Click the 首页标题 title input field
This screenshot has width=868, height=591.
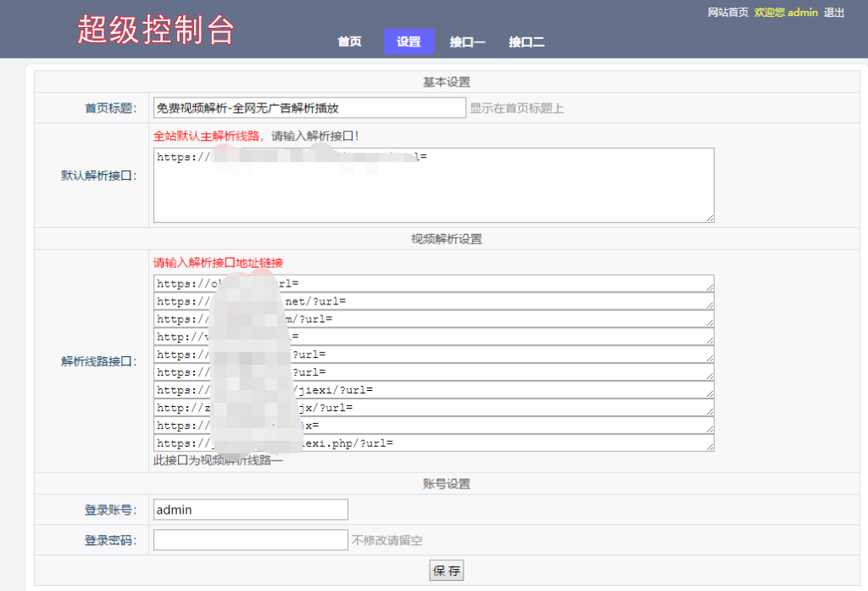coord(309,107)
